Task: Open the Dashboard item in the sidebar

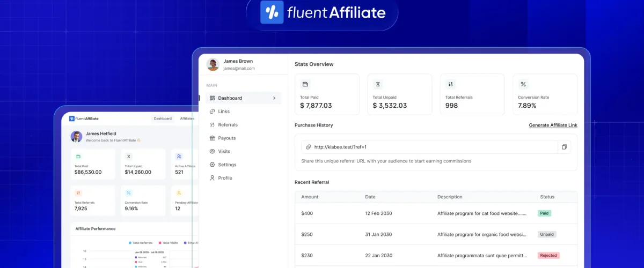Action: click(243, 98)
